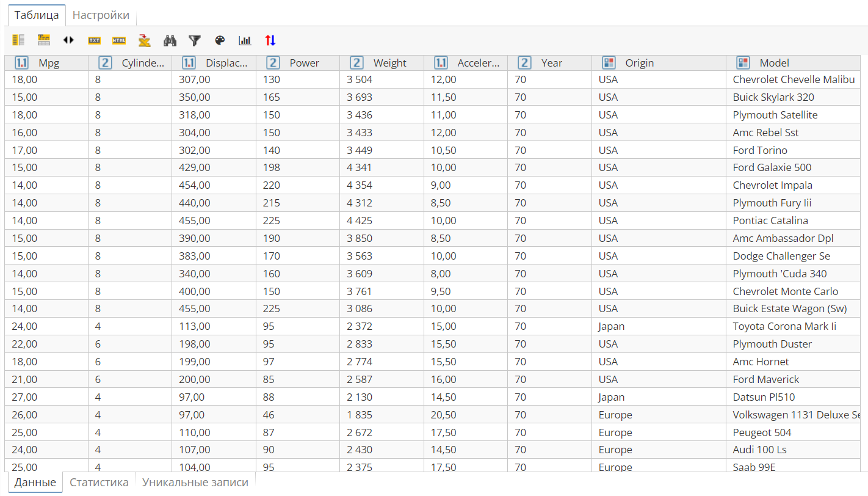This screenshot has height=496, width=868.
Task: Sort by the Mpg column header
Action: coord(46,63)
